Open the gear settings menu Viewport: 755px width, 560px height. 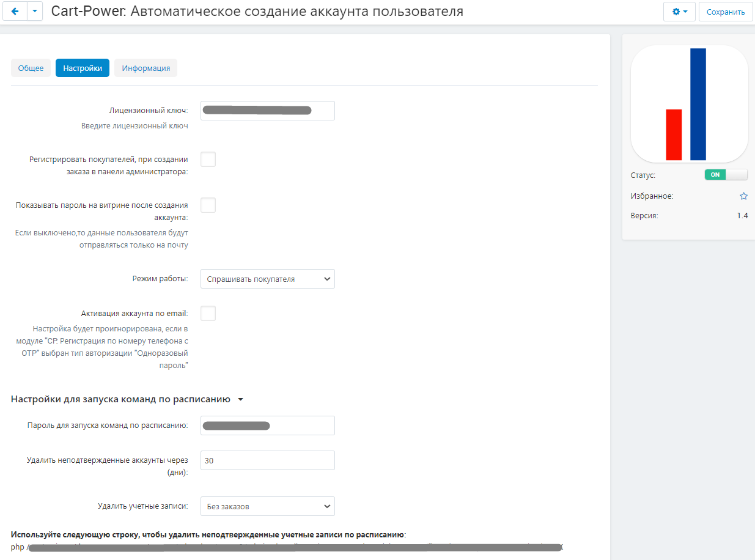pos(679,12)
